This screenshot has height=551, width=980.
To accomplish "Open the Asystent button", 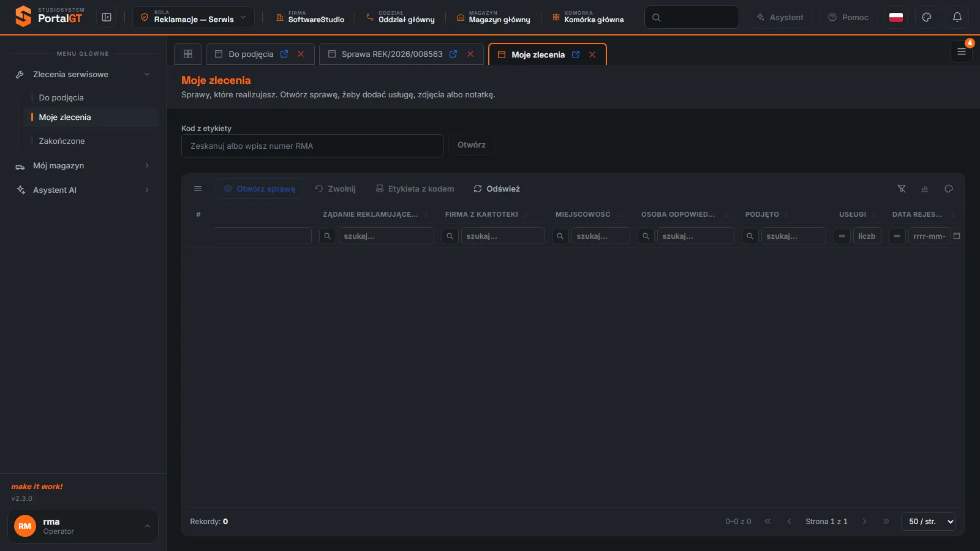I will click(780, 17).
